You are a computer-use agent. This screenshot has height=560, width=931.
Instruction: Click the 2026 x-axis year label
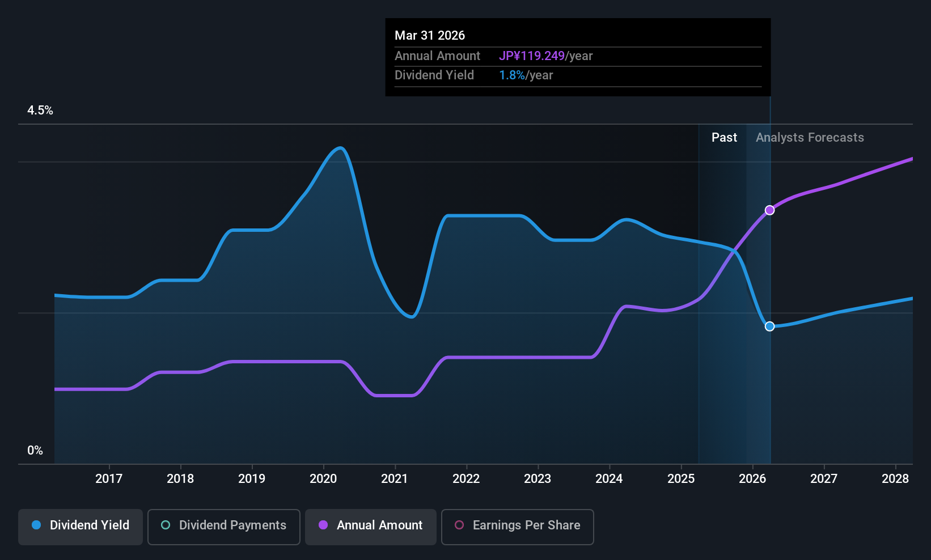point(752,479)
